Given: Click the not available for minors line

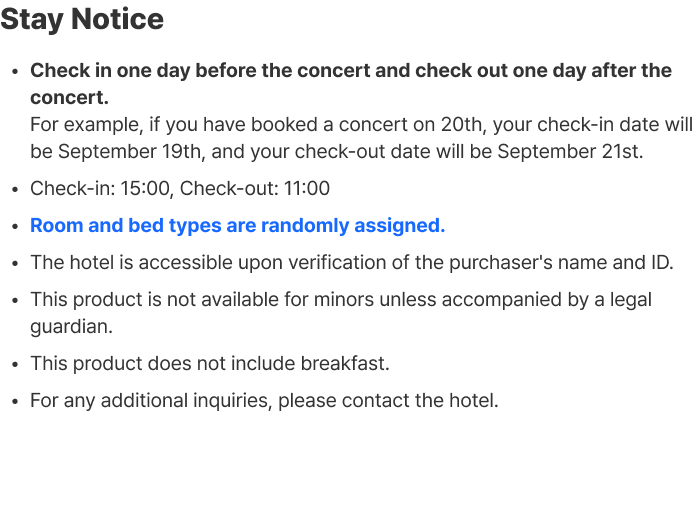Looking at the screenshot, I should [x=340, y=300].
